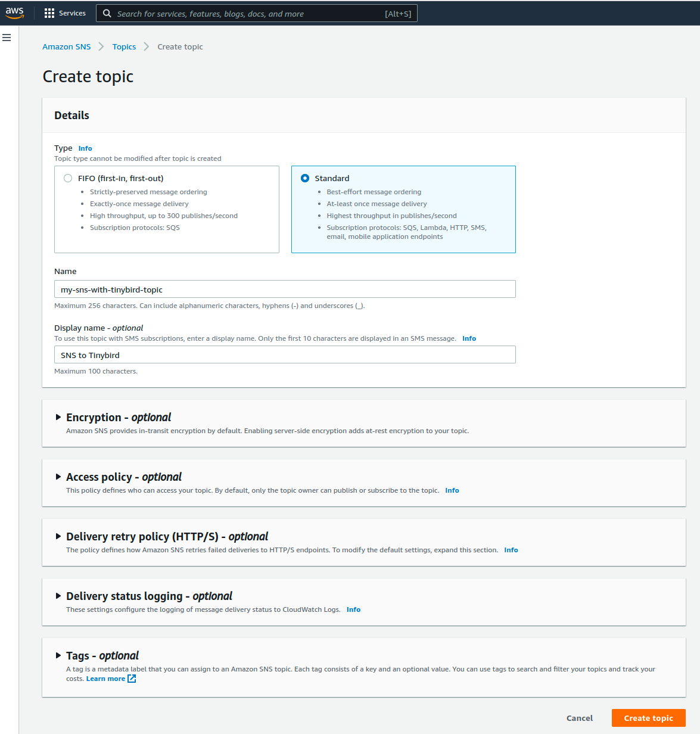
Task: Open the hamburger side navigation menu
Action: pos(7,38)
